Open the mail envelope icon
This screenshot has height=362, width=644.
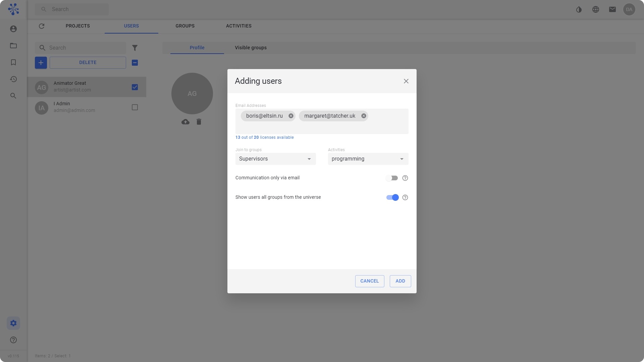(x=612, y=9)
